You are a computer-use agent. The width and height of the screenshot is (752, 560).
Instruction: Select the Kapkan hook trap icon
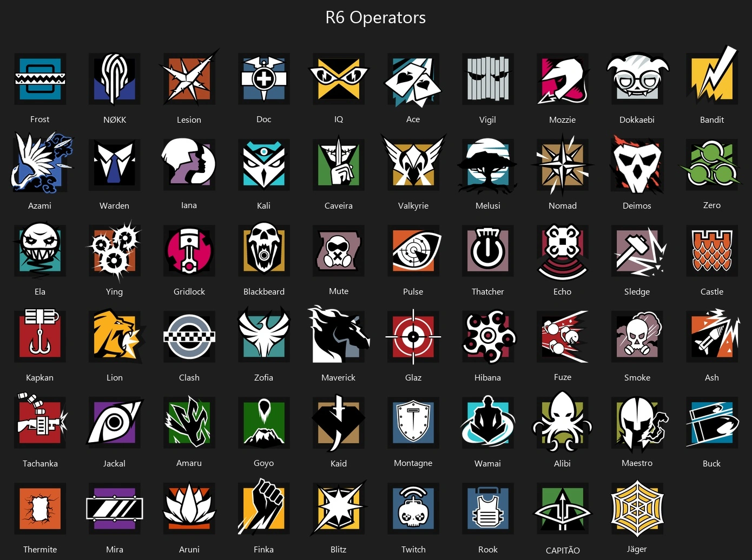(40, 335)
